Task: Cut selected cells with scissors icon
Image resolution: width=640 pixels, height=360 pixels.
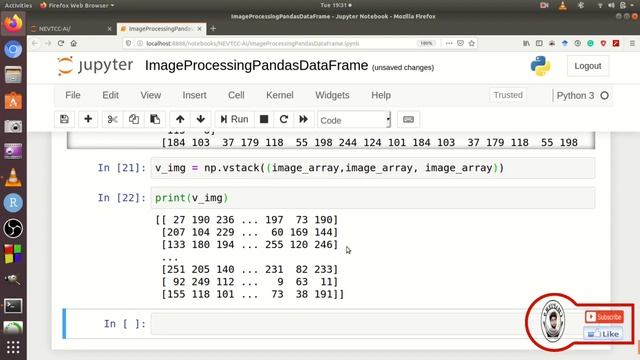Action: (x=112, y=119)
